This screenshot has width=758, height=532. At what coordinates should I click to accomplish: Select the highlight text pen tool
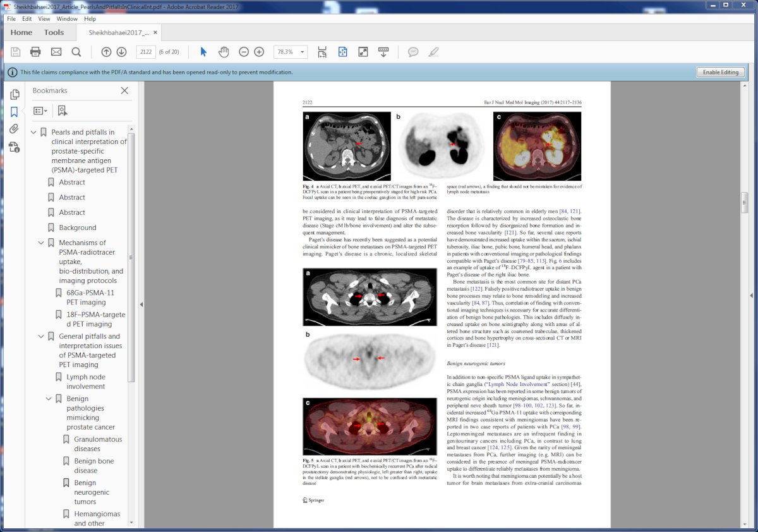pos(433,52)
